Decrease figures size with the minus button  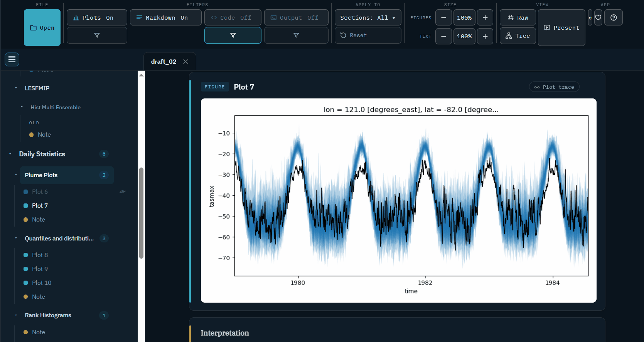[x=443, y=18]
